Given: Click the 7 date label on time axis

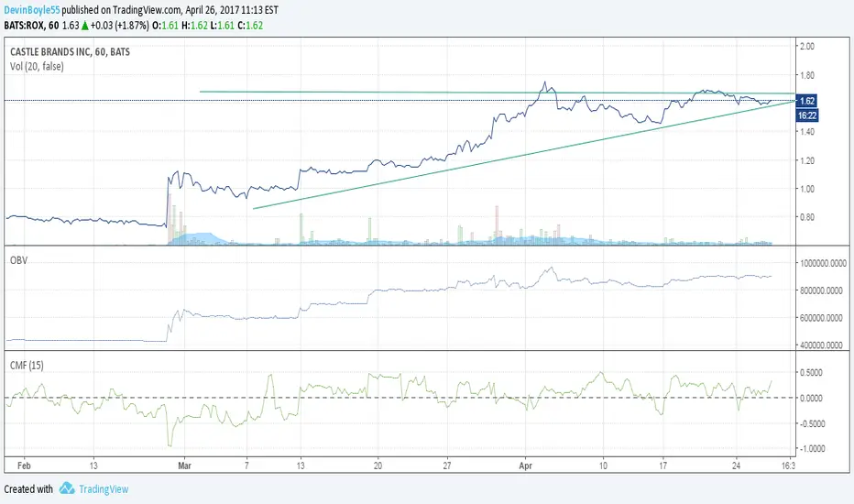Looking at the screenshot, I should 246,466.
